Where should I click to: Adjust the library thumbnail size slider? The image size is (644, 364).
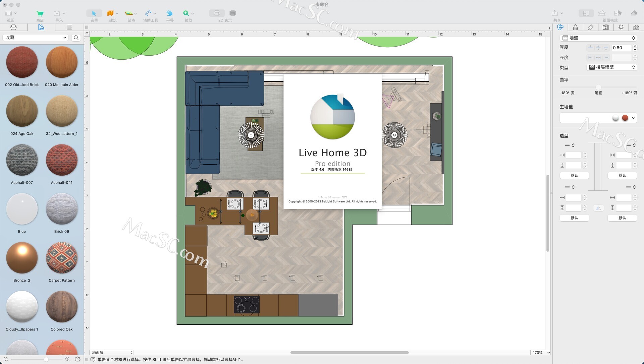tap(46, 359)
